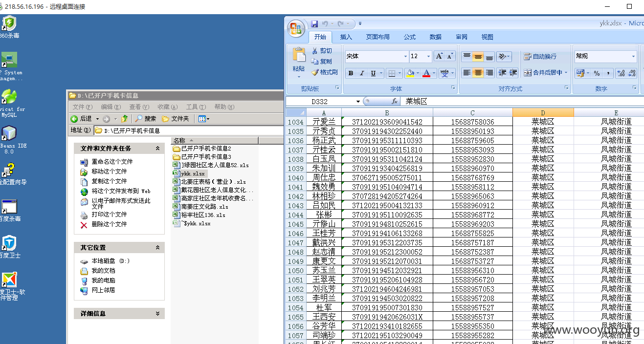644x344 pixels.
Task: Increase font size with large A icon
Action: pos(439,56)
